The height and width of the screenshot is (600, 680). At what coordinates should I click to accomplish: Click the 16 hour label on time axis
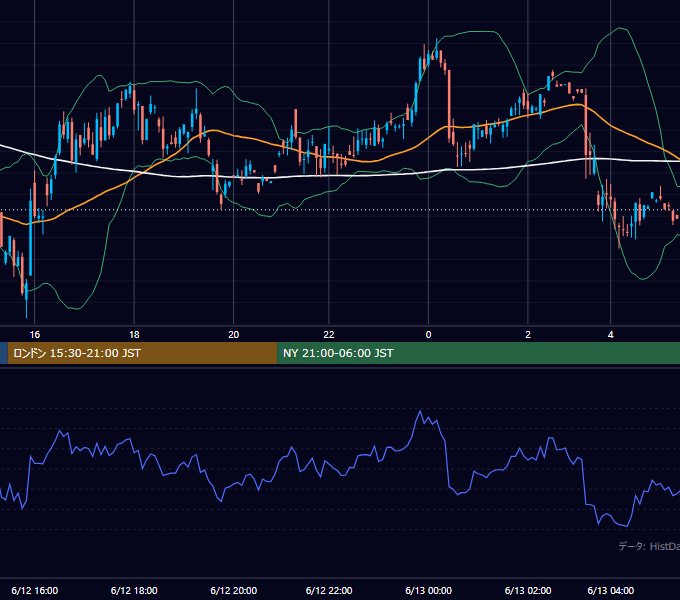(35, 335)
